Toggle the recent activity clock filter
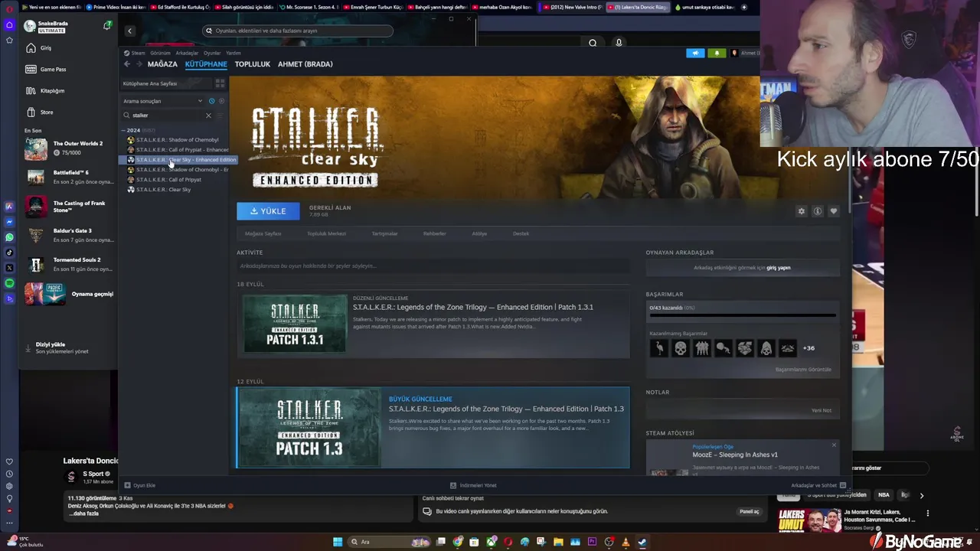 212,101
